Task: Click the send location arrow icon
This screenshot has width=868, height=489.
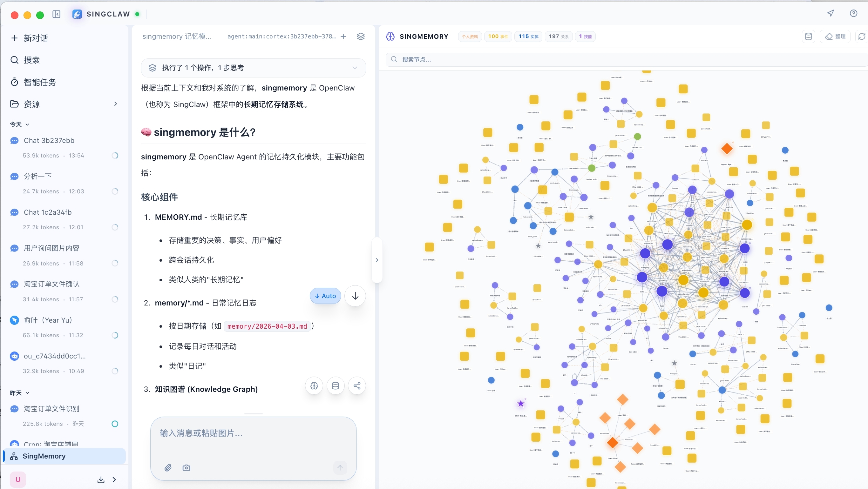Action: point(831,13)
